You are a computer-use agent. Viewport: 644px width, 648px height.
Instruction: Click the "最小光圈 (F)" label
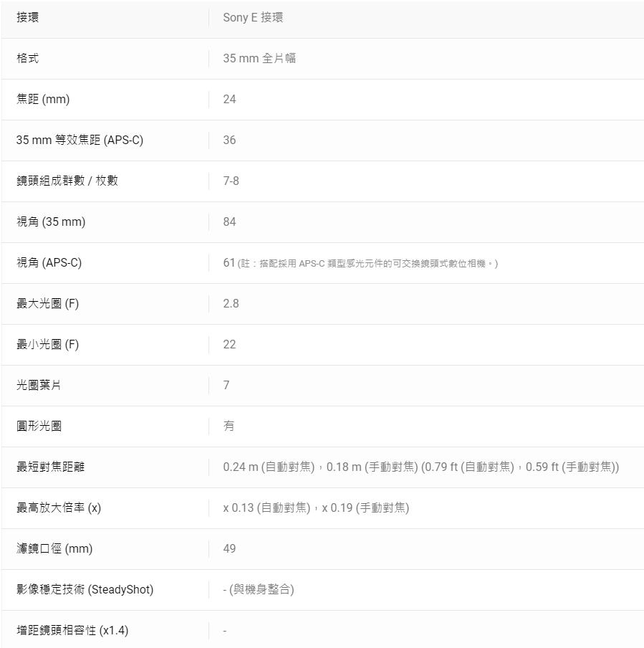(x=48, y=344)
